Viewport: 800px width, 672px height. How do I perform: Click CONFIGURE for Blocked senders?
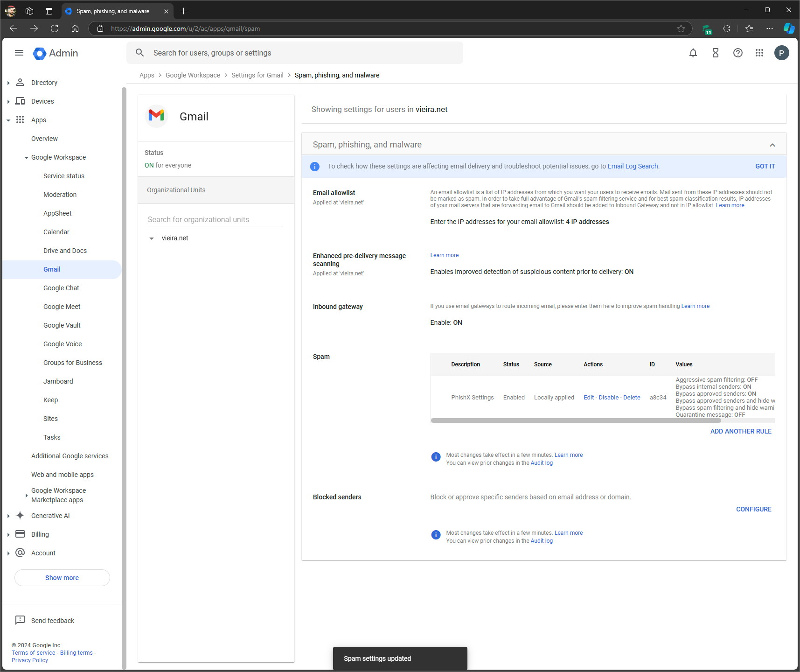[754, 509]
